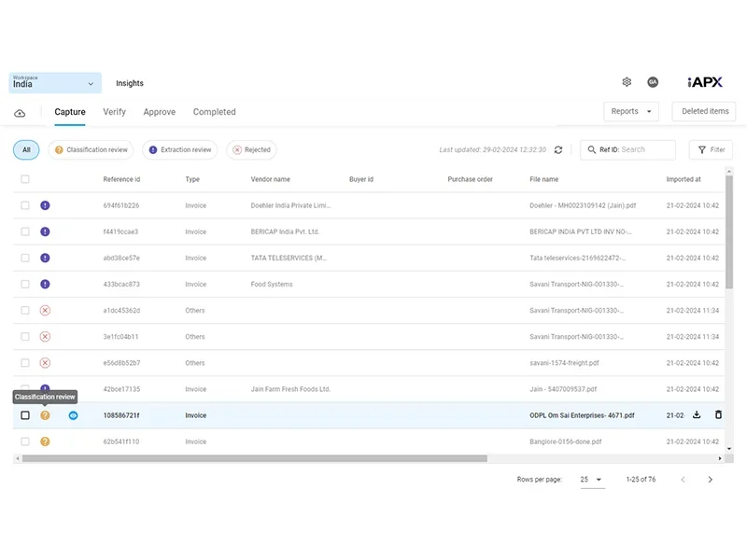Refresh the document list

point(557,149)
